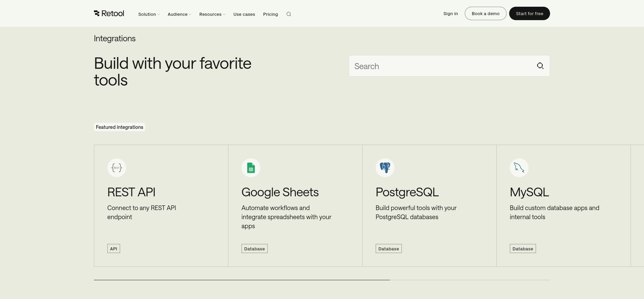
Task: Click the Database tag on MySQL card
Action: (523, 249)
